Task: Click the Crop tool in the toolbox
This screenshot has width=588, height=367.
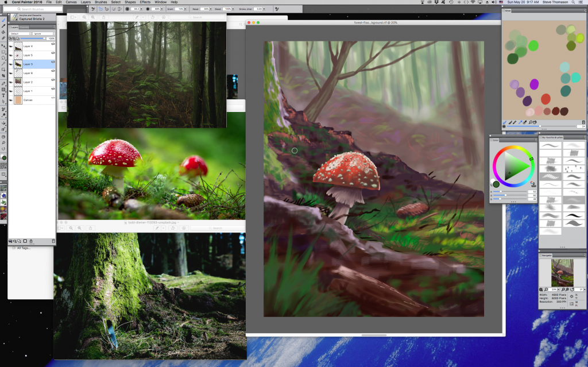Action: (x=3, y=77)
